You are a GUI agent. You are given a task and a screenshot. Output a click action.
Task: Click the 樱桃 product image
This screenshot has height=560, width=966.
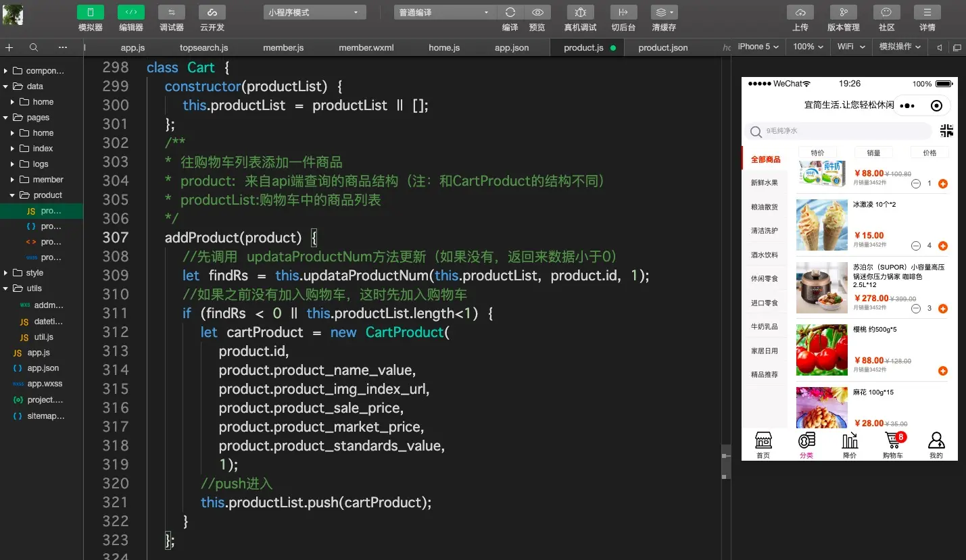tap(821, 350)
